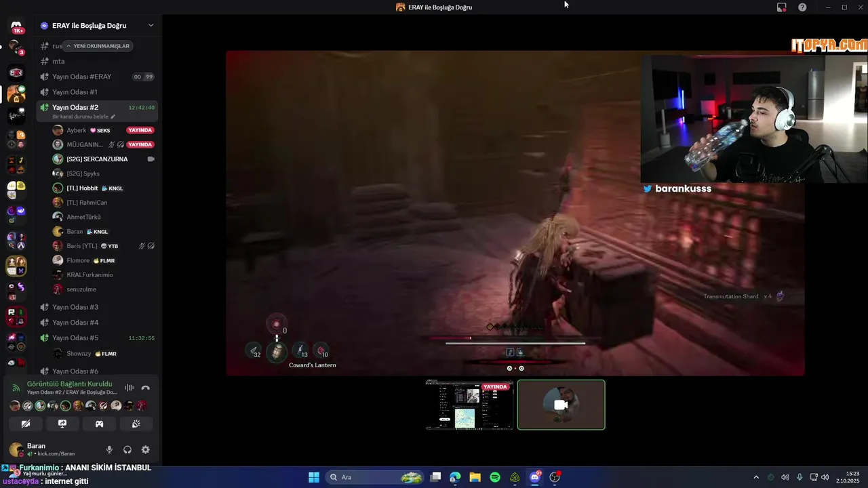Select the YAYINDA stream thumbnail below the video
The width and height of the screenshot is (868, 488).
click(x=470, y=405)
